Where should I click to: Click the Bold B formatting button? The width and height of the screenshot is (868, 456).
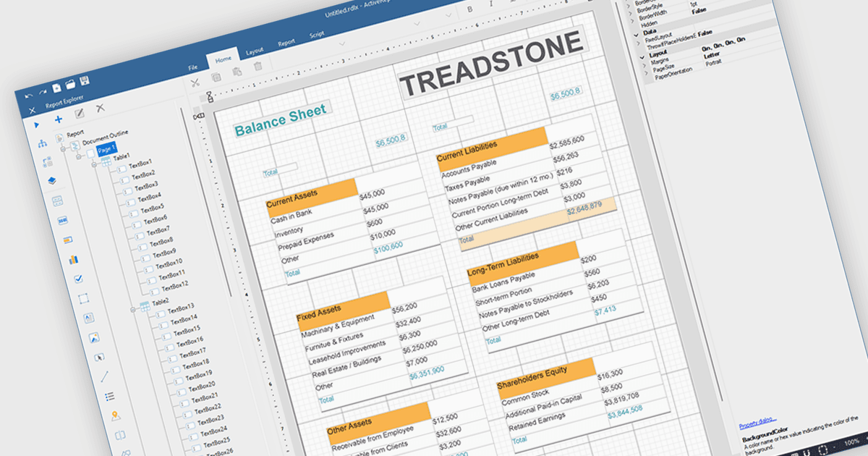click(x=469, y=9)
